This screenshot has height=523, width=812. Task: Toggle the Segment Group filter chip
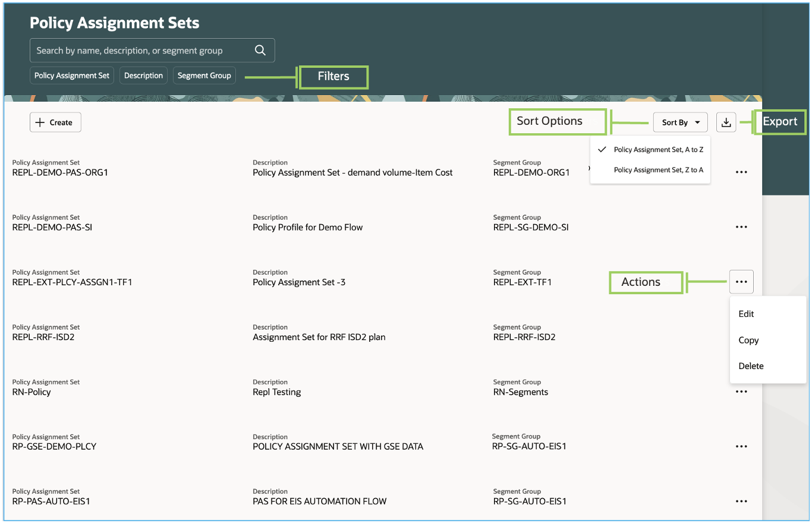point(204,75)
